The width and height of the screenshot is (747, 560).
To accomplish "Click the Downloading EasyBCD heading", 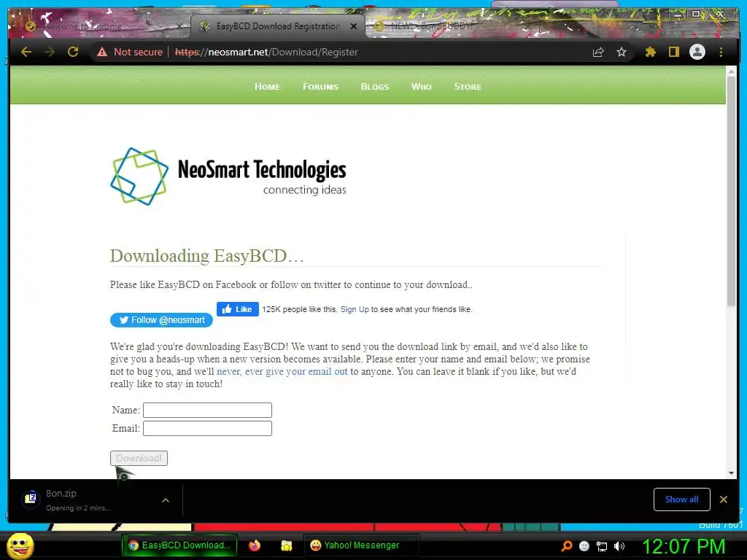I will coord(206,256).
